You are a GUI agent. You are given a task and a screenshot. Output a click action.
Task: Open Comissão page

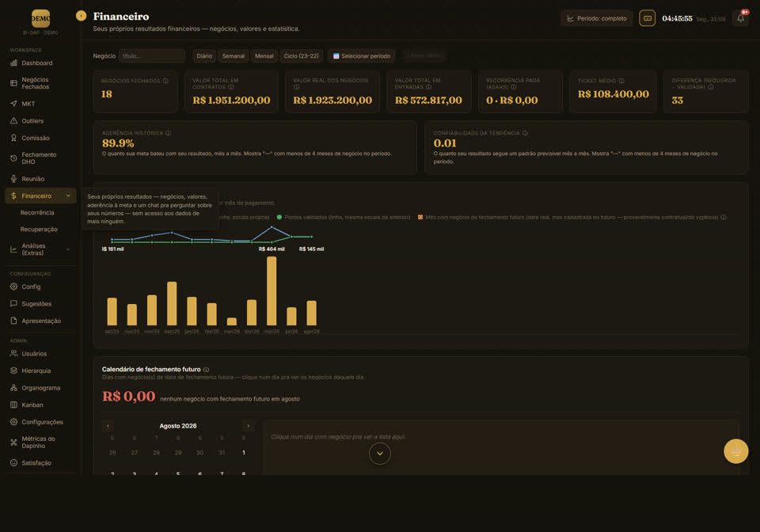pyautogui.click(x=40, y=138)
